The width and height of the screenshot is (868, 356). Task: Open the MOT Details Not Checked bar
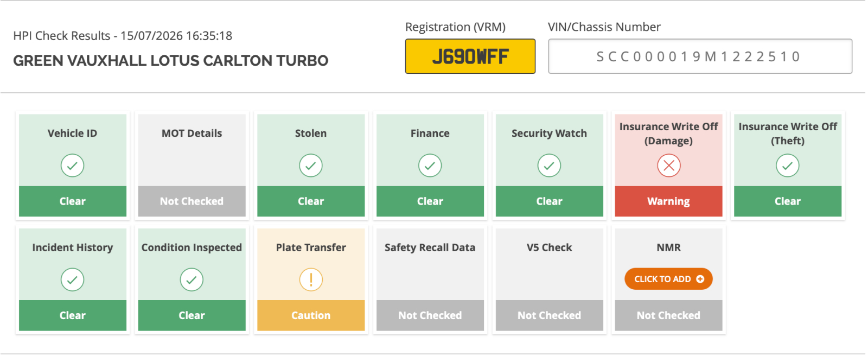point(192,201)
